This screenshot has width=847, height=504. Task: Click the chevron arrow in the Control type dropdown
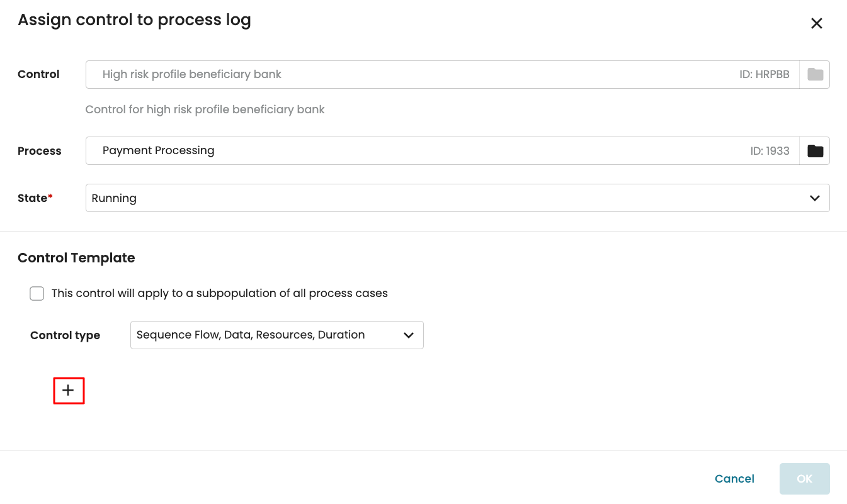[408, 335]
